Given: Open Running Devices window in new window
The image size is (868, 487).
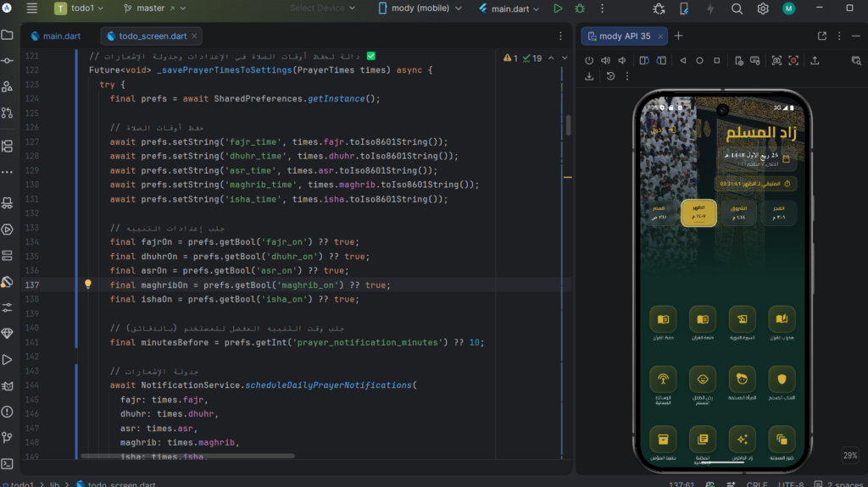Looking at the screenshot, I should point(822,36).
